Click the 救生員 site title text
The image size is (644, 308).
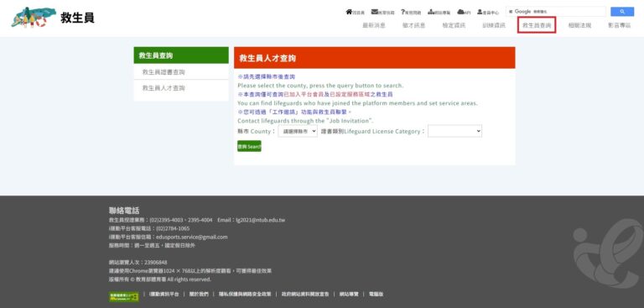pos(77,18)
